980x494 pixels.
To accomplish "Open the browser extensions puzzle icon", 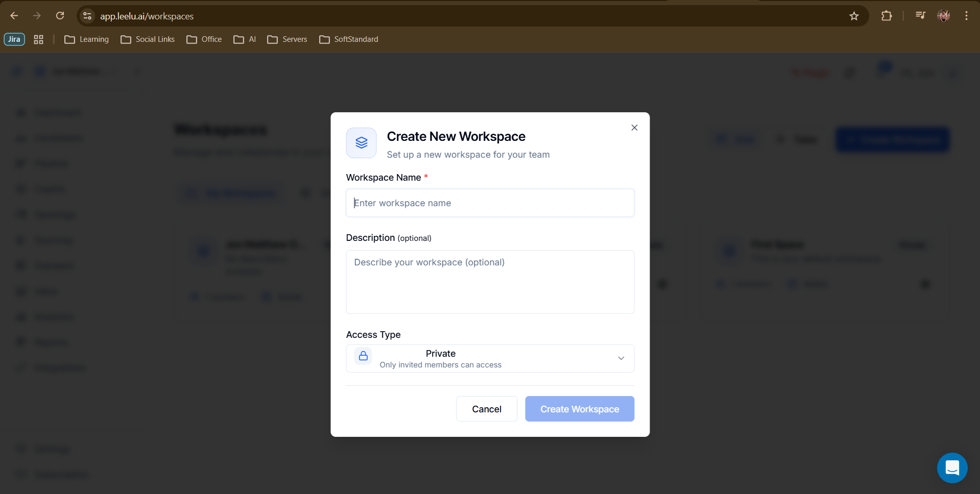I will (887, 16).
